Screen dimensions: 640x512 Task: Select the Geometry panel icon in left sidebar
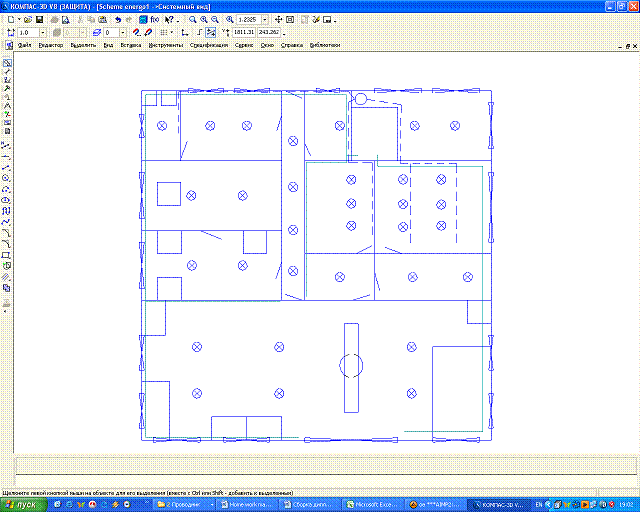coord(7,63)
